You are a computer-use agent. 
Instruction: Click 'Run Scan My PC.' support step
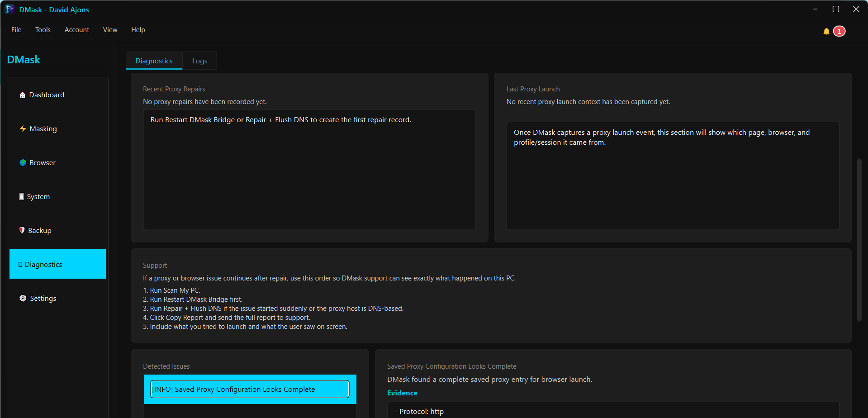tap(171, 290)
